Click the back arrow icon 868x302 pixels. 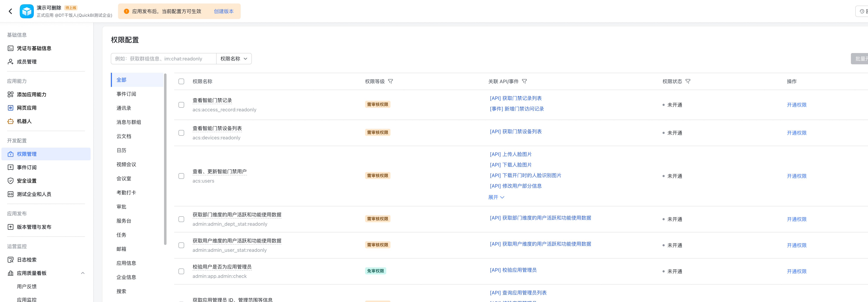[10, 11]
